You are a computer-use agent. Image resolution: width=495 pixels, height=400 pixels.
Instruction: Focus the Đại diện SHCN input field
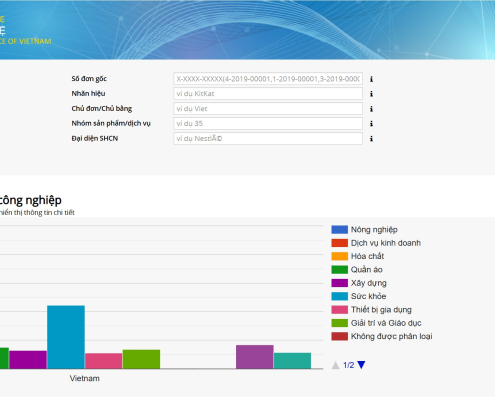268,138
